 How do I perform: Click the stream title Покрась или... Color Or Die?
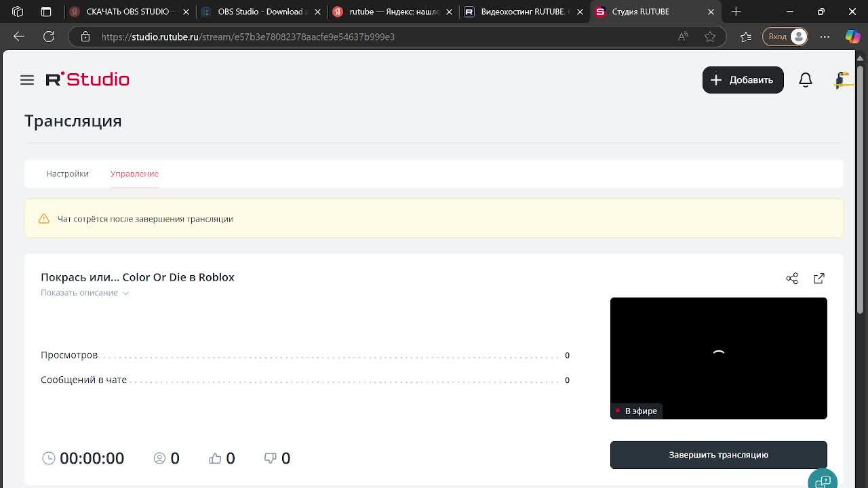[x=138, y=277]
